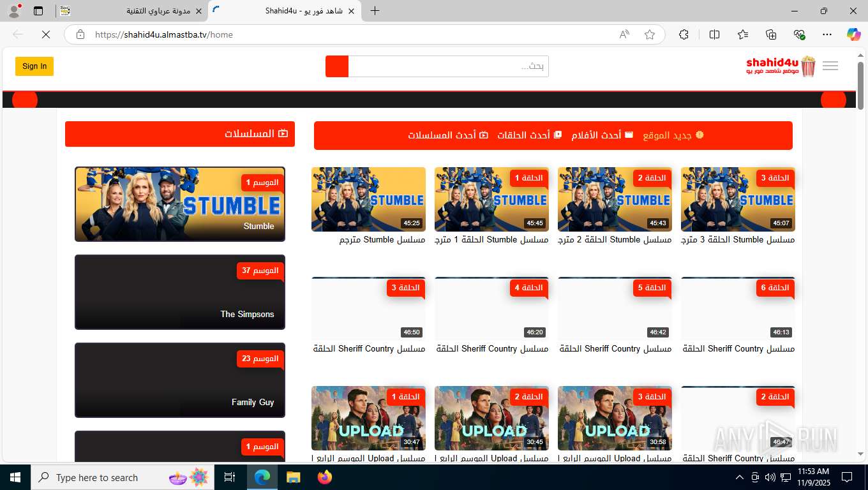
Task: Open Stumble الحلقة 3 thumbnail
Action: pyautogui.click(x=738, y=199)
